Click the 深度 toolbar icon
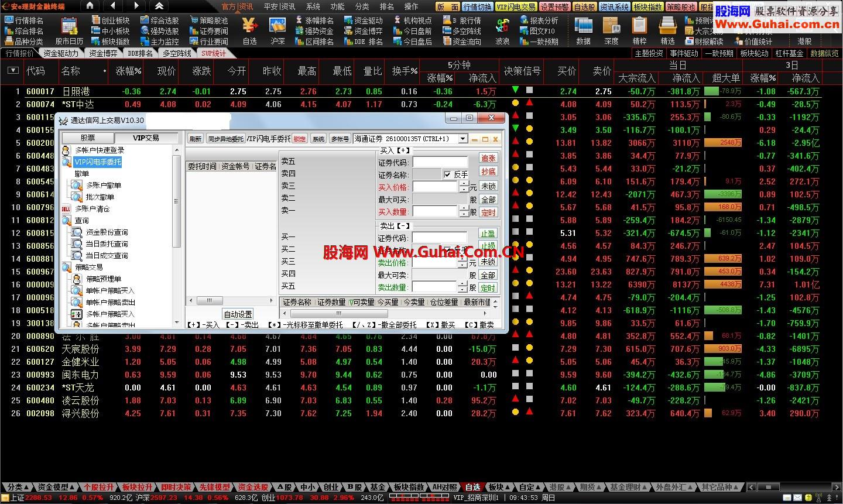843x504 pixels. tap(611, 27)
